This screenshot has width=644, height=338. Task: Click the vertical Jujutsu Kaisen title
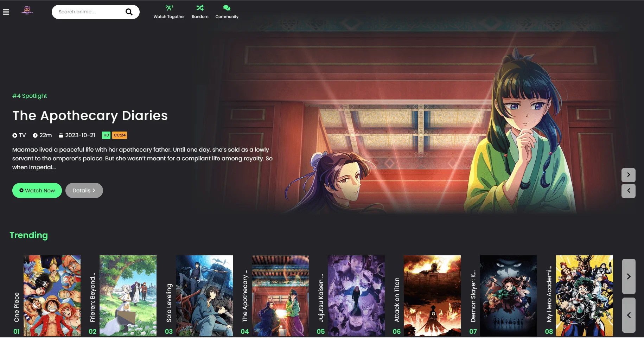click(x=321, y=298)
